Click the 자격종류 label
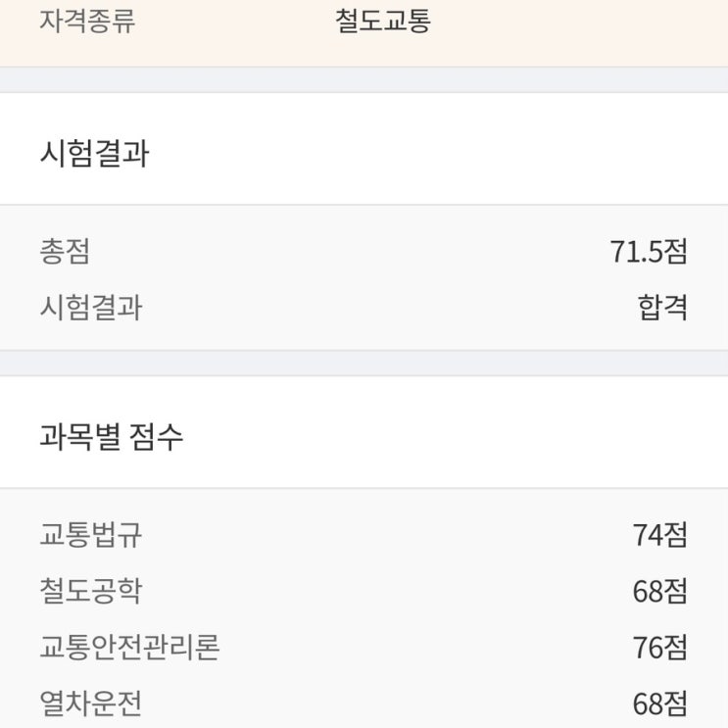Image resolution: width=728 pixels, height=728 pixels. [x=87, y=21]
